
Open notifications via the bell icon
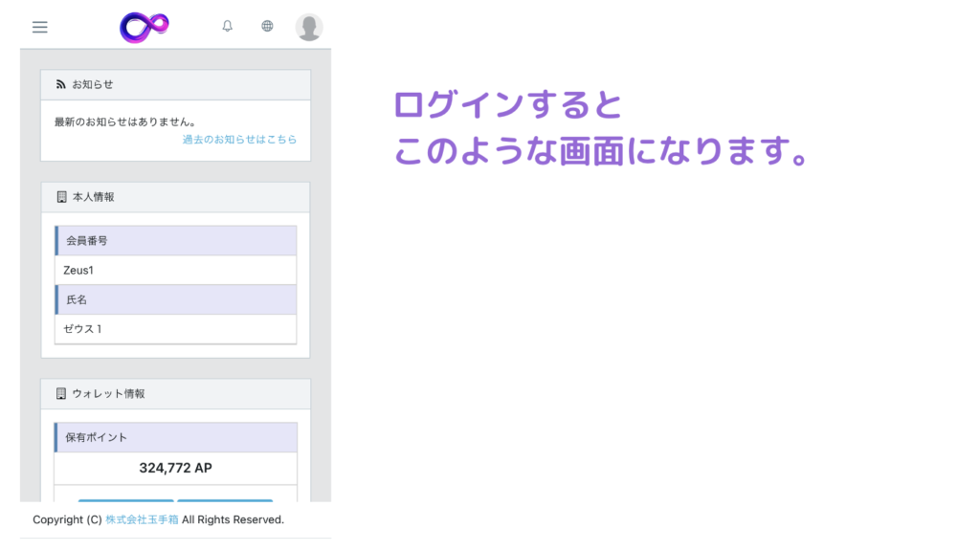point(227,27)
